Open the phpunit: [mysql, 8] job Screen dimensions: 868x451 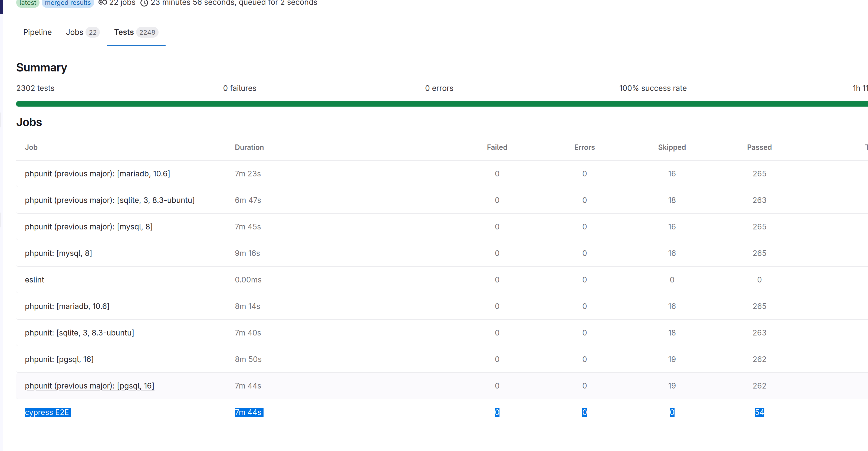point(58,253)
